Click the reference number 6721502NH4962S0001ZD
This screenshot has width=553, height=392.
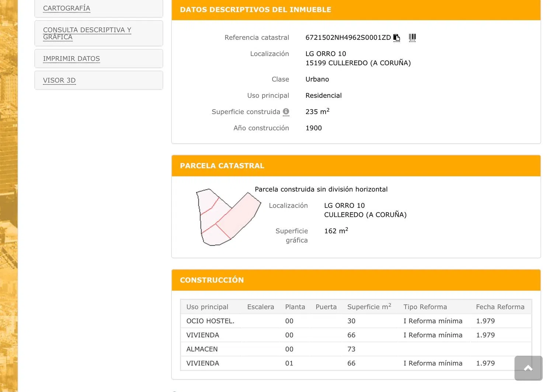348,38
